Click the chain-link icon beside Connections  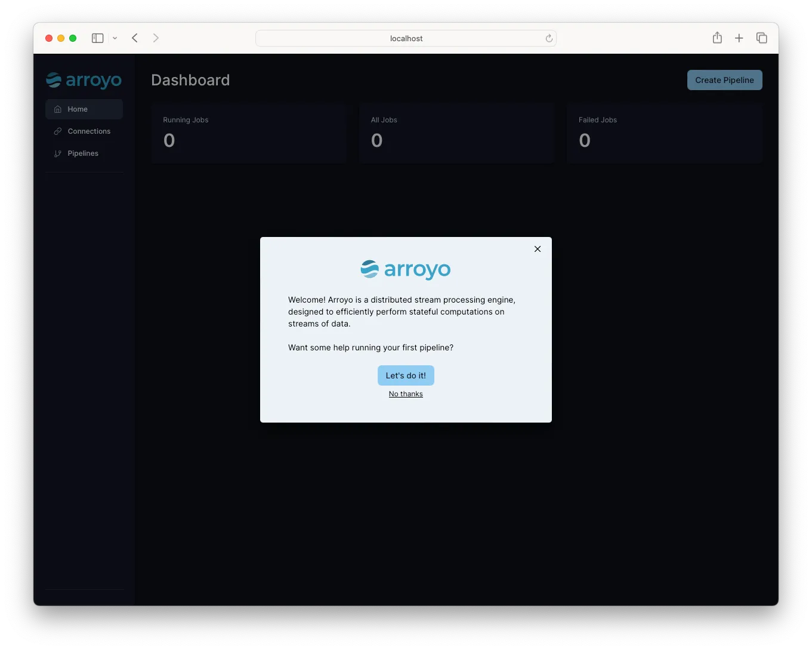[x=57, y=131]
